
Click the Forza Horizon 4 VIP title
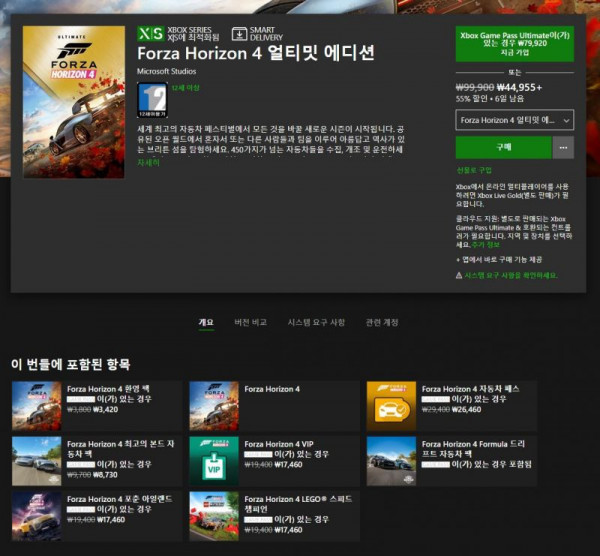coord(279,444)
